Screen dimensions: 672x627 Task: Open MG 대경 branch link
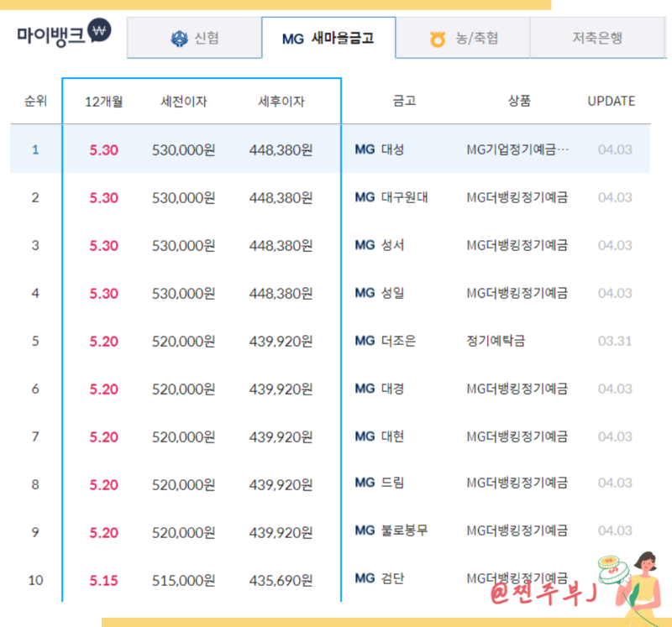pyautogui.click(x=380, y=389)
